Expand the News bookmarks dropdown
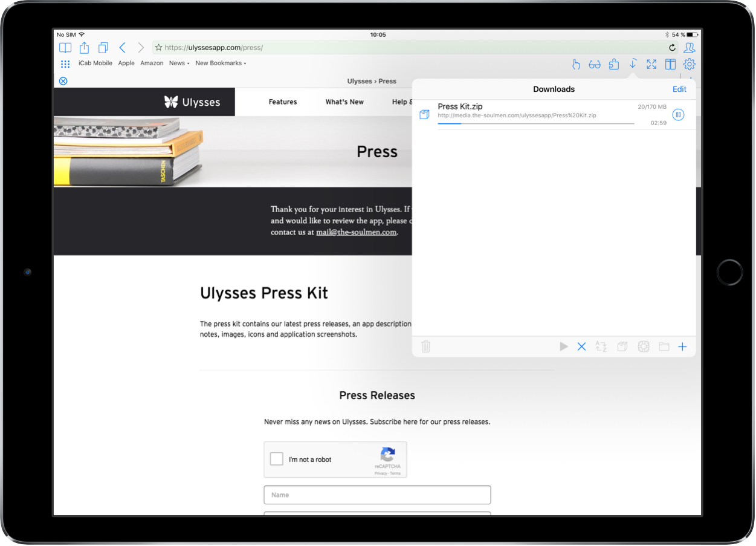Screen dimensions: 756x546 pos(179,63)
